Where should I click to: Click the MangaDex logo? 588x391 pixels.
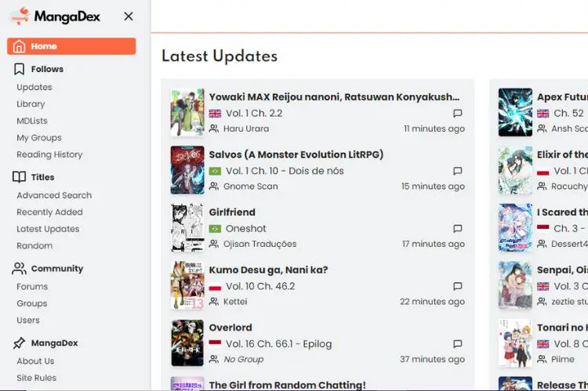click(x=56, y=16)
